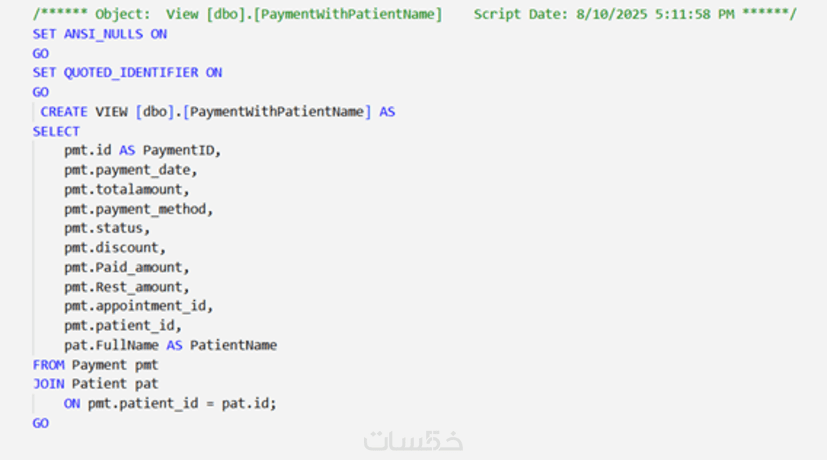Screen dimensions: 827x460
Task: Click the SET QUOTED_IDENTIFIER ON statement
Action: pyautogui.click(x=127, y=73)
